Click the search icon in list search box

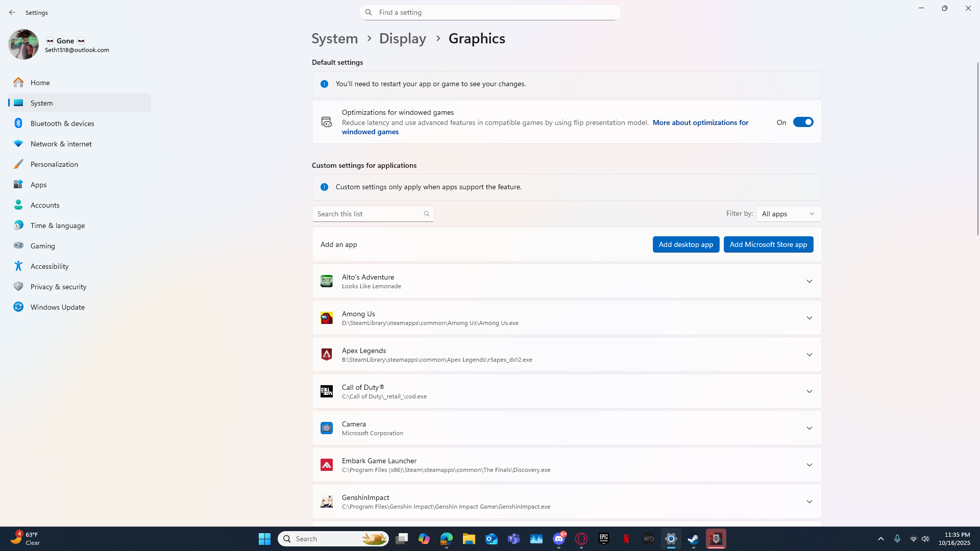pos(427,214)
